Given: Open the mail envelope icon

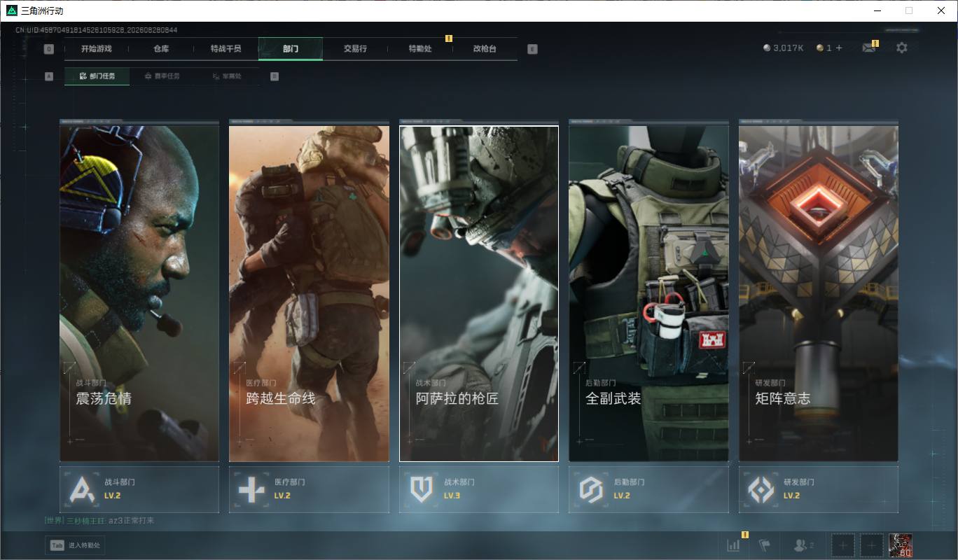Looking at the screenshot, I should [868, 48].
